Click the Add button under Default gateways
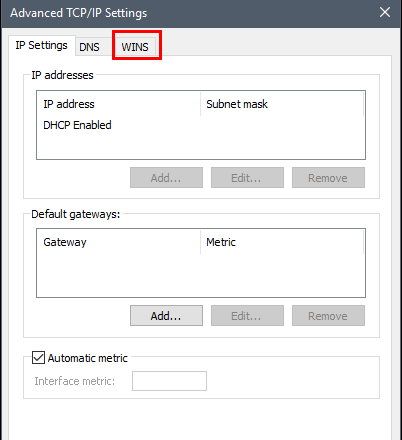 click(x=166, y=316)
